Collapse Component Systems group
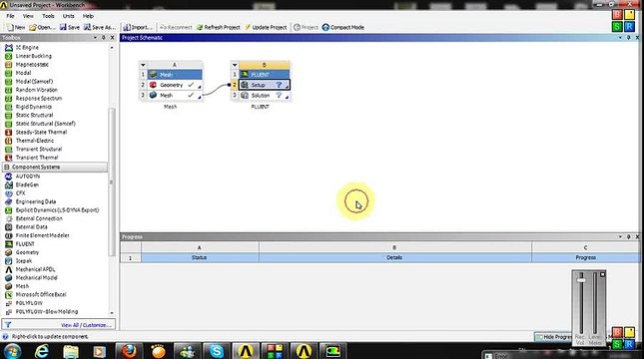The image size is (644, 359). (7, 167)
